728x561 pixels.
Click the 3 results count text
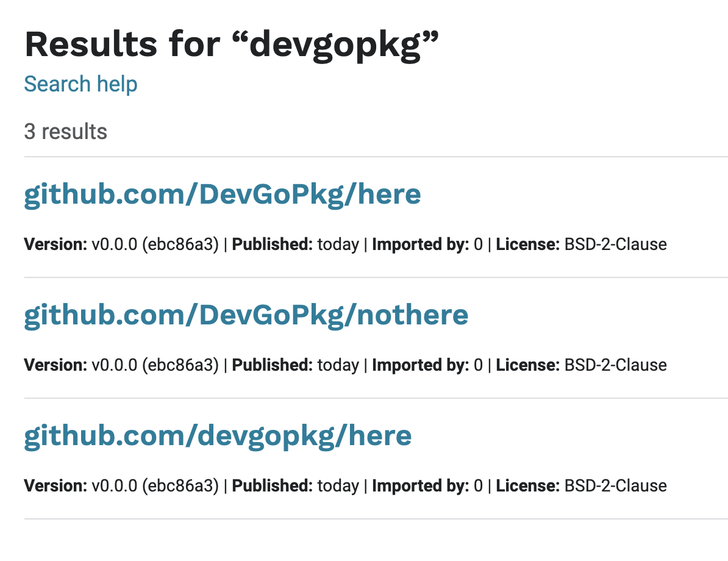[x=65, y=131]
